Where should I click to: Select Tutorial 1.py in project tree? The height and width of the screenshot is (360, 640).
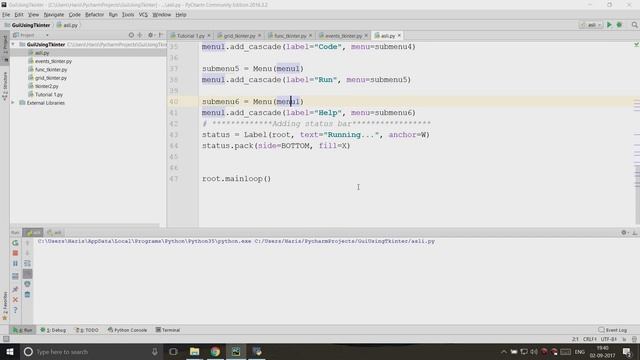[49, 95]
